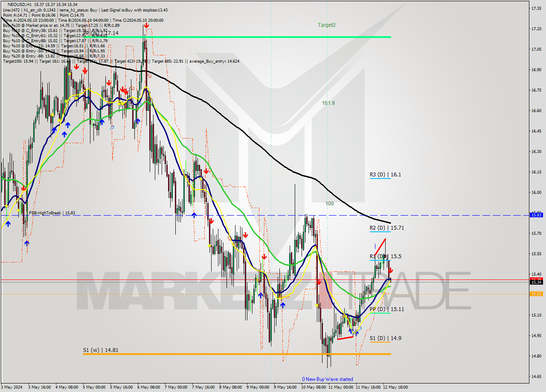
Task: Click the red sell arrow above the 6 May peak
Action: coord(146,26)
